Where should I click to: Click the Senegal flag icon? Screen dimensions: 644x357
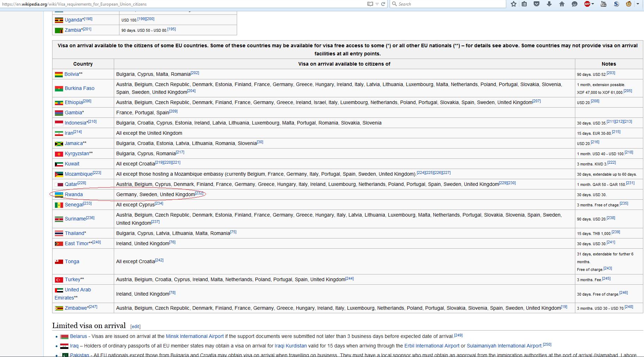(x=59, y=205)
